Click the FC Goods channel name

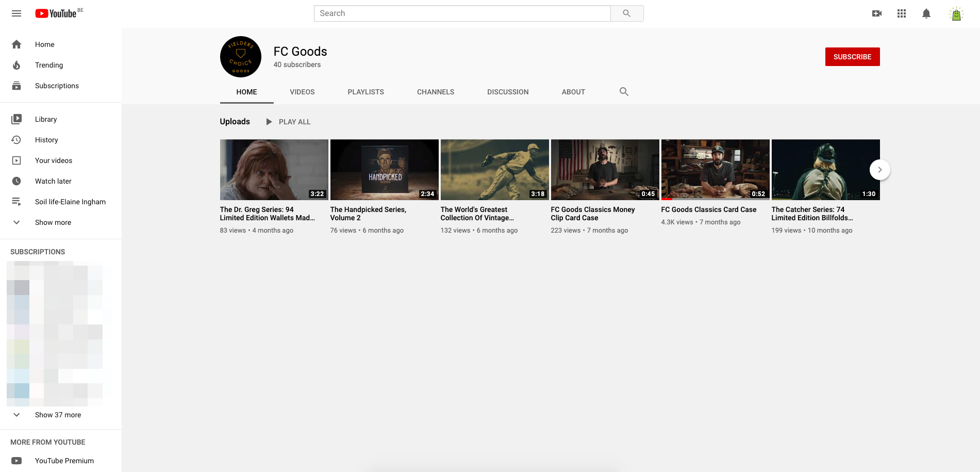point(301,52)
